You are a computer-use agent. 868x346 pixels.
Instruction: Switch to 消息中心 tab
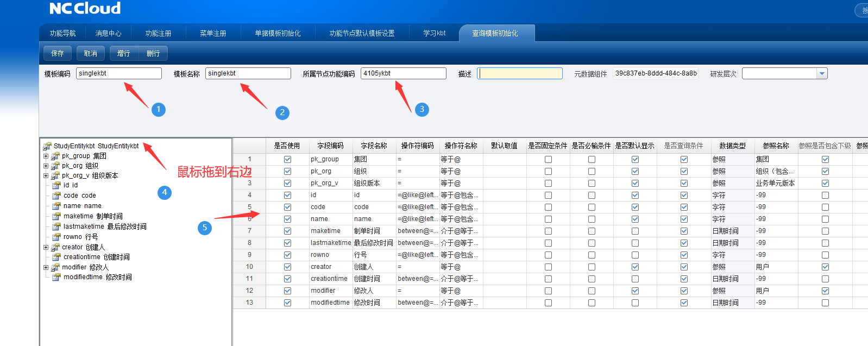pos(109,33)
